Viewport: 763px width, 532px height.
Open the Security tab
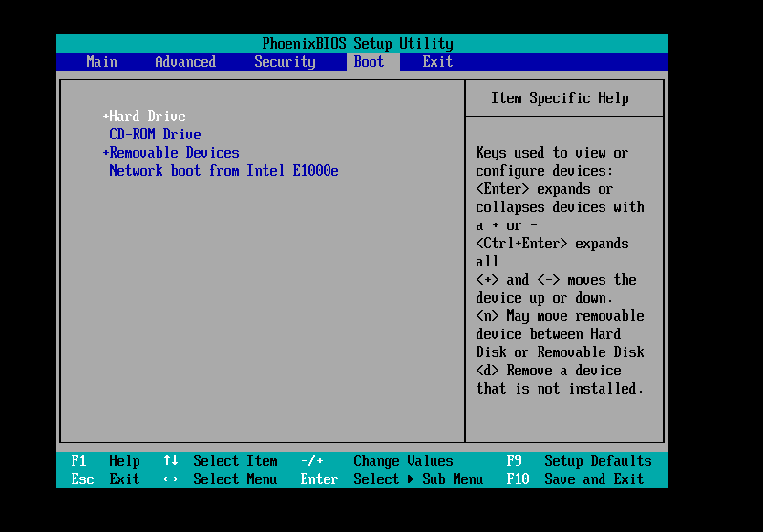pyautogui.click(x=286, y=62)
